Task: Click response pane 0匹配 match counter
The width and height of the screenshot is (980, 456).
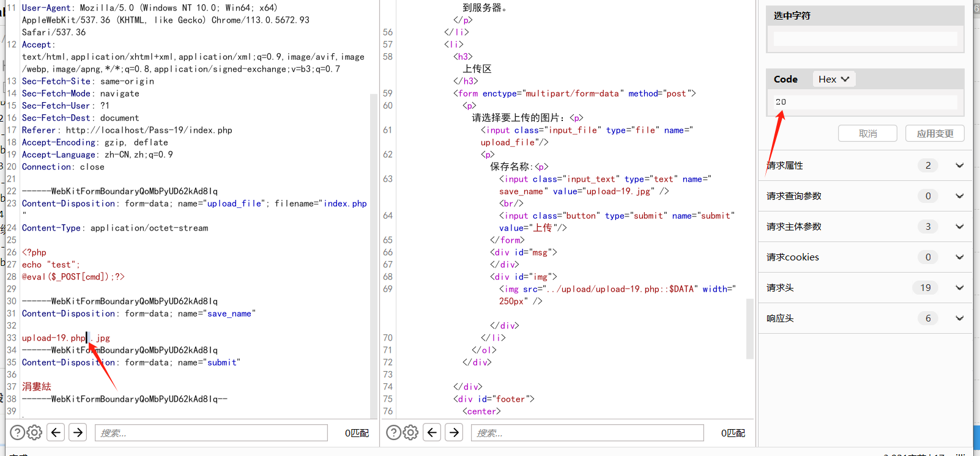Action: tap(733, 433)
